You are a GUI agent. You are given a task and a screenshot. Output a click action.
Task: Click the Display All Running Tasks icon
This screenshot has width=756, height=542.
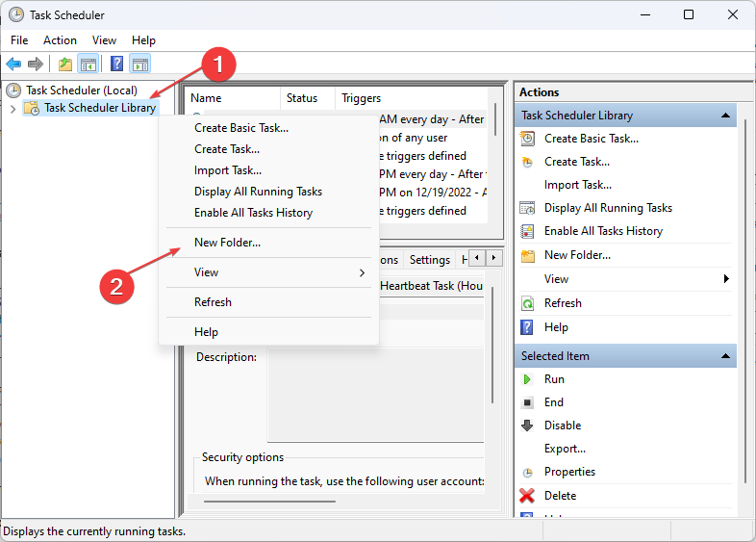point(527,208)
